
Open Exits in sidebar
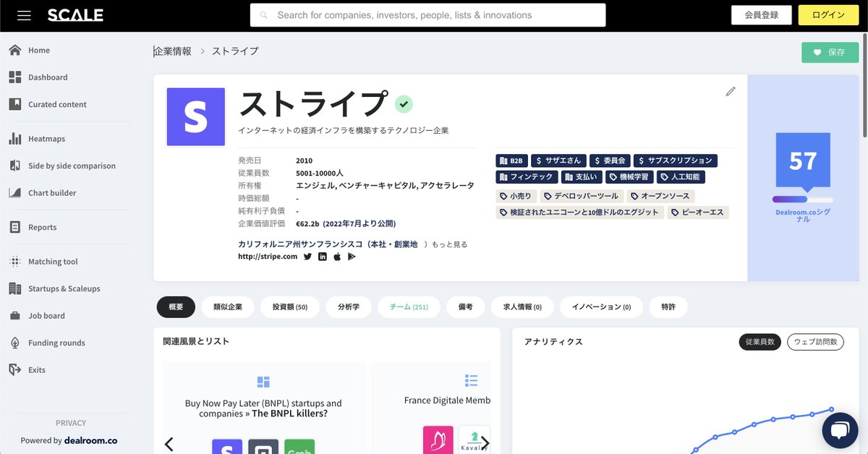pyautogui.click(x=37, y=370)
